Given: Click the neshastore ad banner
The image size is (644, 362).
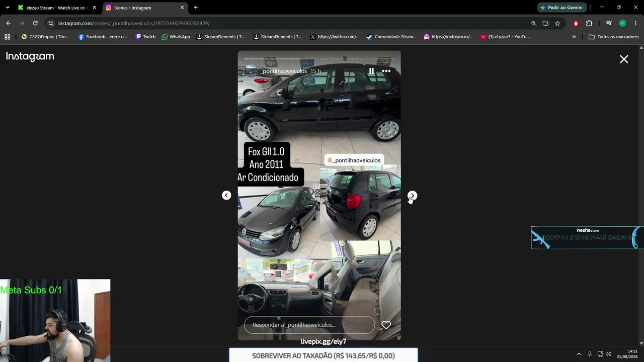Looking at the screenshot, I should [x=587, y=238].
